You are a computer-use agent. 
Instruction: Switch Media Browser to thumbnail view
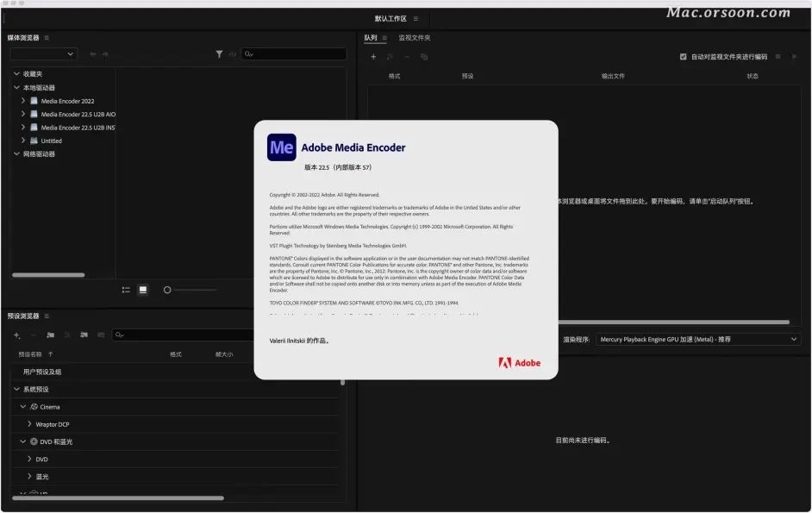point(143,290)
